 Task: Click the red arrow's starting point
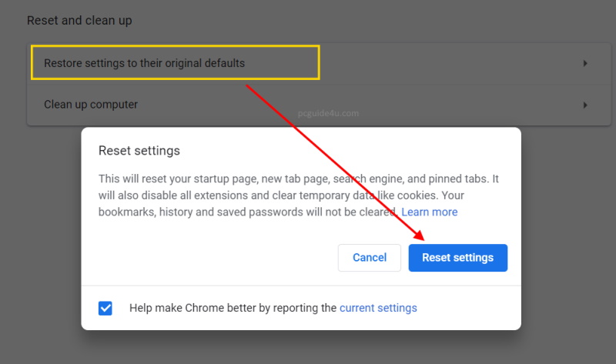248,85
